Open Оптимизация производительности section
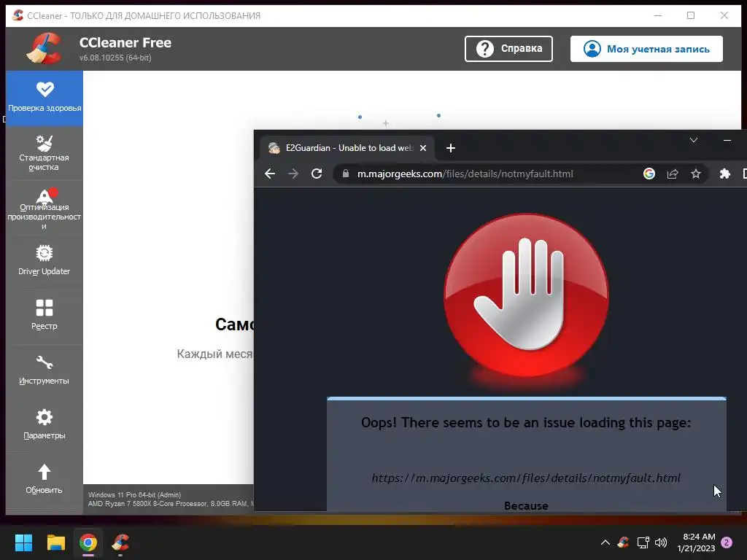The image size is (747, 560). (44, 208)
